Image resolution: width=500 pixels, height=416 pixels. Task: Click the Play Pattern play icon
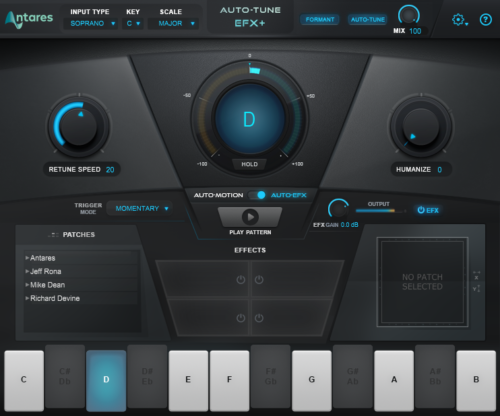click(250, 217)
